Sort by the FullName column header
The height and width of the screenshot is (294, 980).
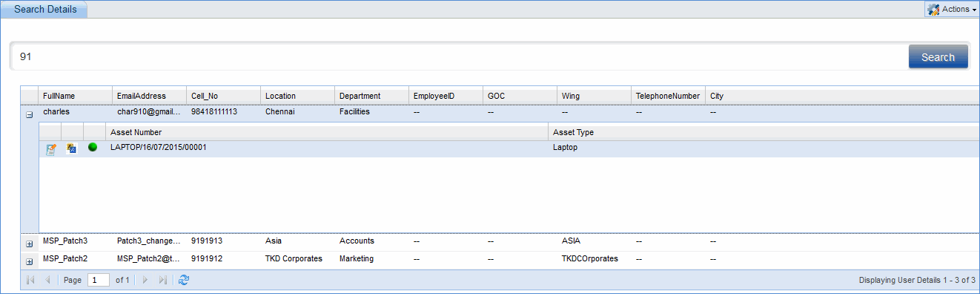pos(76,96)
